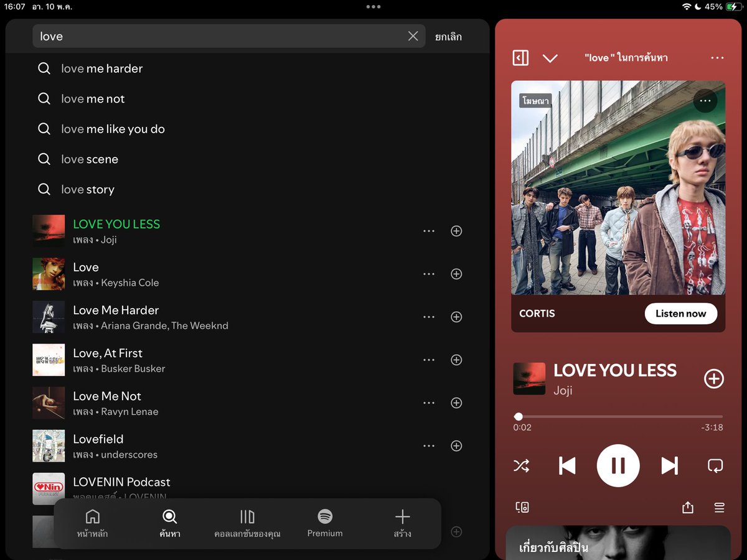The height and width of the screenshot is (560, 747).
Task: Skip to previous track
Action: pos(567,465)
